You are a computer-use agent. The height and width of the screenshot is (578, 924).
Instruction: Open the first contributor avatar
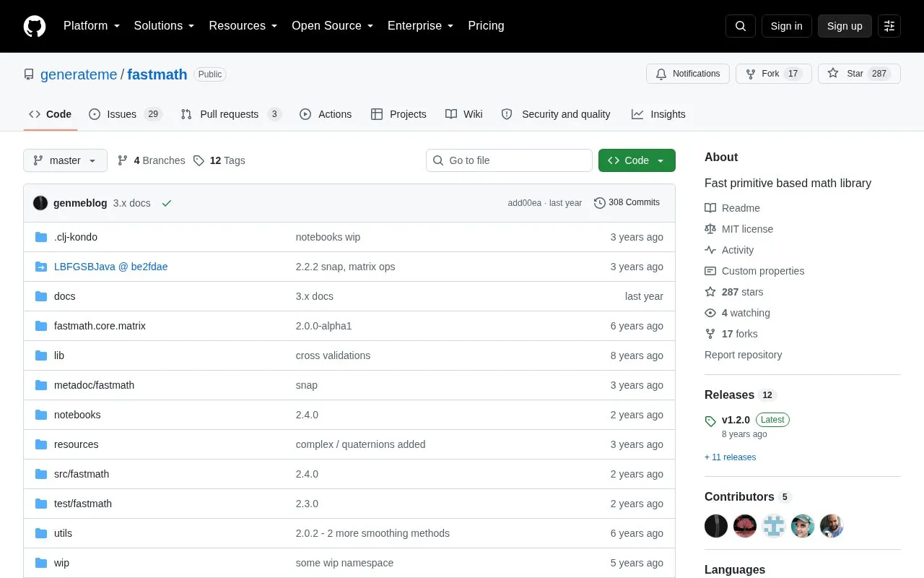coord(716,526)
